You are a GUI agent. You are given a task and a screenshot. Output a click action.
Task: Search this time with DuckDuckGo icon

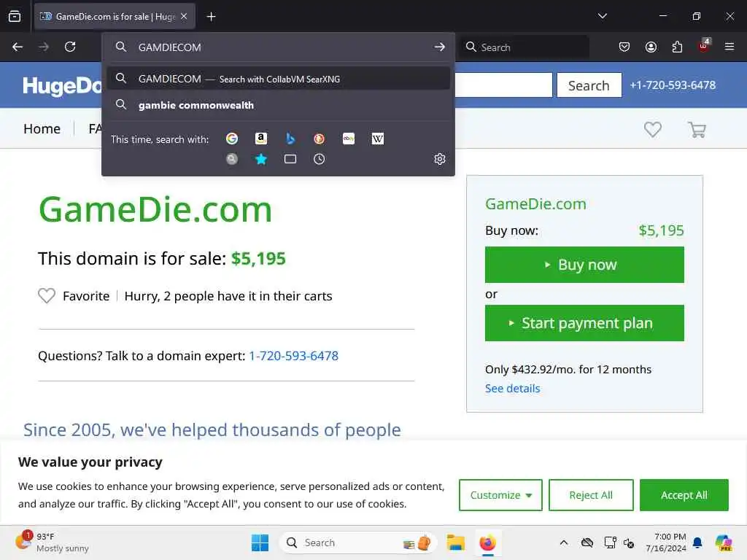(x=320, y=139)
